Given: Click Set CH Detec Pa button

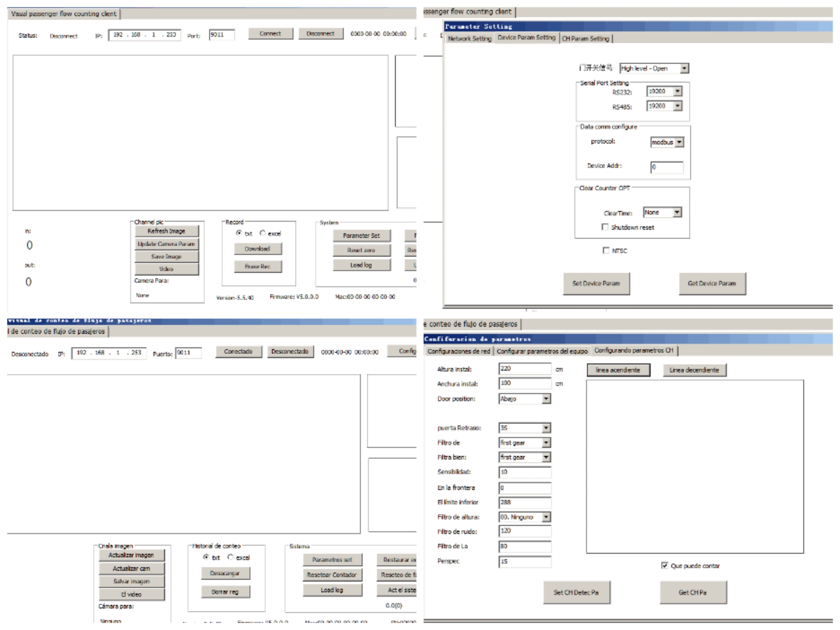Looking at the screenshot, I should (576, 593).
